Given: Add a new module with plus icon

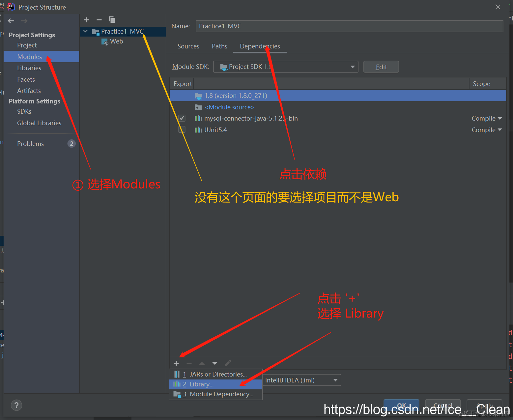Looking at the screenshot, I should coord(86,20).
